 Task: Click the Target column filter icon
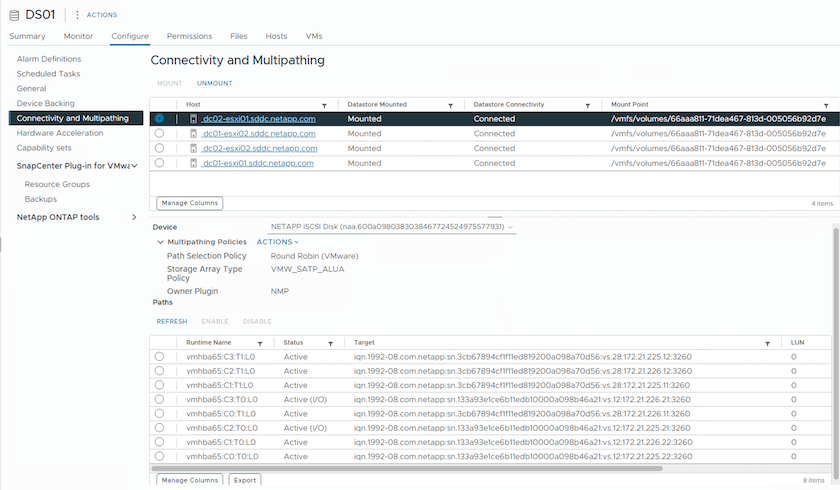tap(767, 343)
